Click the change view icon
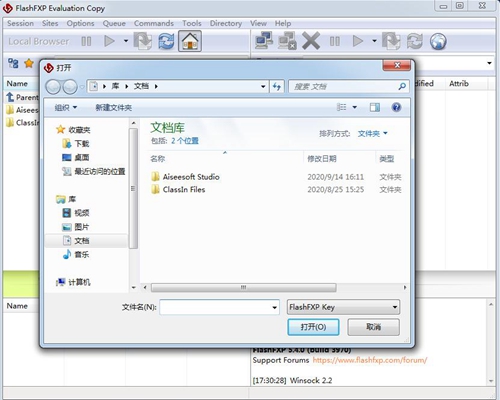 coord(341,107)
